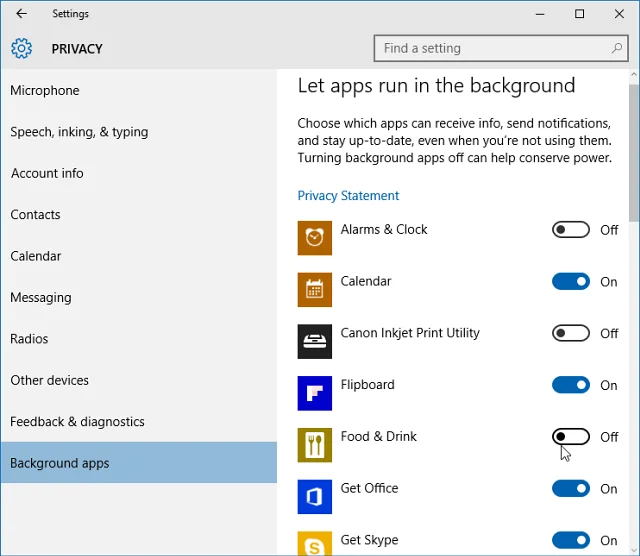Screen dimensions: 640x556
Task: Open Messaging privacy settings
Action: click(139, 298)
